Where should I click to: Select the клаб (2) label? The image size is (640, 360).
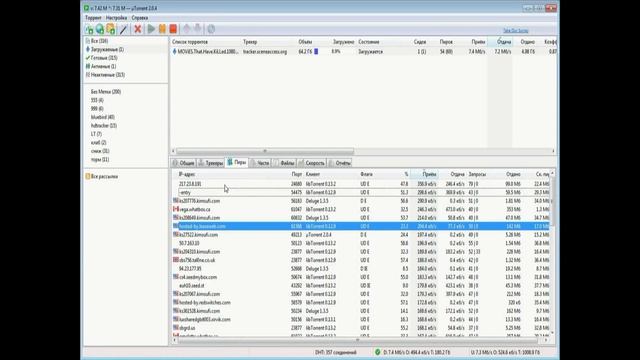pyautogui.click(x=98, y=142)
